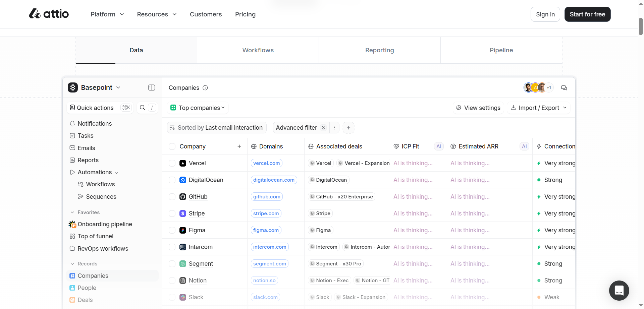
Task: Open Quick actions in the sidebar
Action: [x=95, y=108]
